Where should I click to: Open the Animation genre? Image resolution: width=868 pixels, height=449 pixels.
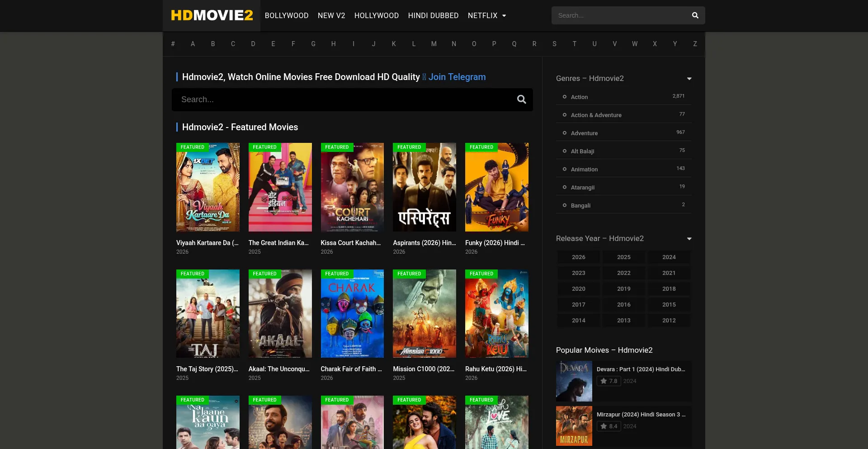584,169
